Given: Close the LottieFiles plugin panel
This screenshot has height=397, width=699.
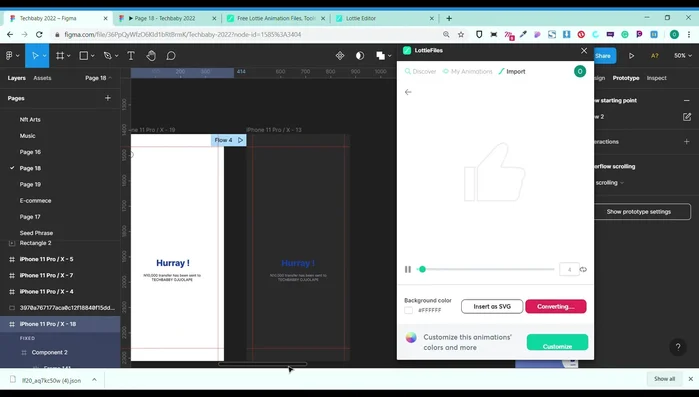Looking at the screenshot, I should (x=584, y=51).
